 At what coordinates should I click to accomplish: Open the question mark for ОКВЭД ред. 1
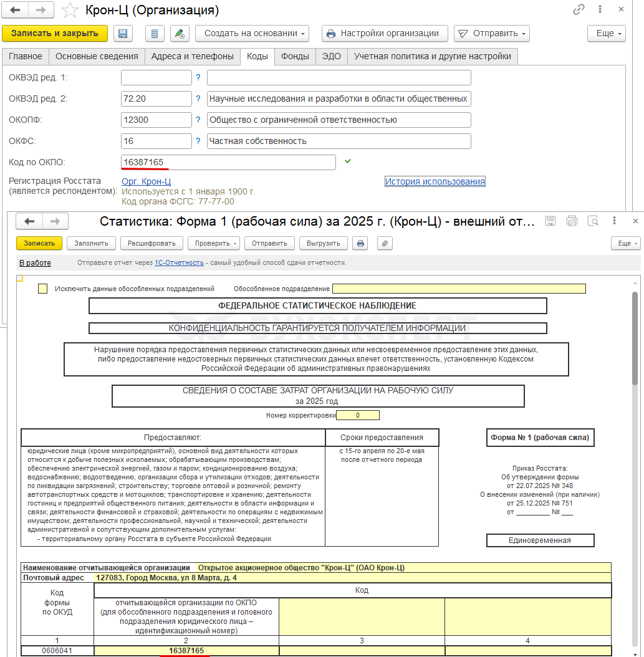coord(198,77)
